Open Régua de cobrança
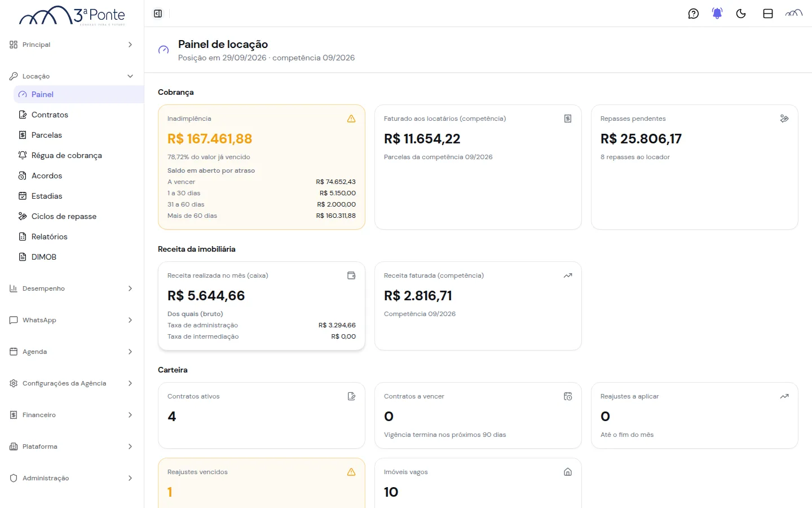The image size is (812, 508). click(78, 155)
